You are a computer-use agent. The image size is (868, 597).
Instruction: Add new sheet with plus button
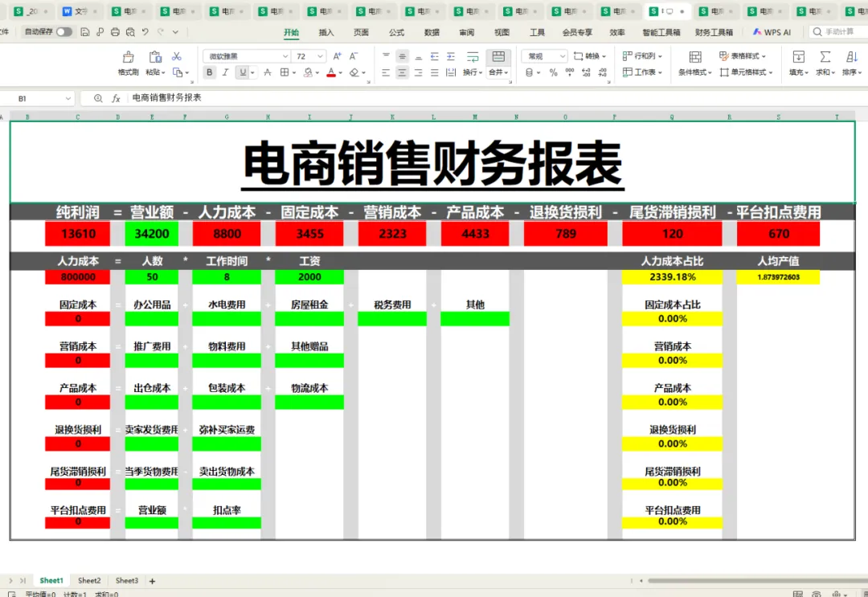(x=152, y=581)
